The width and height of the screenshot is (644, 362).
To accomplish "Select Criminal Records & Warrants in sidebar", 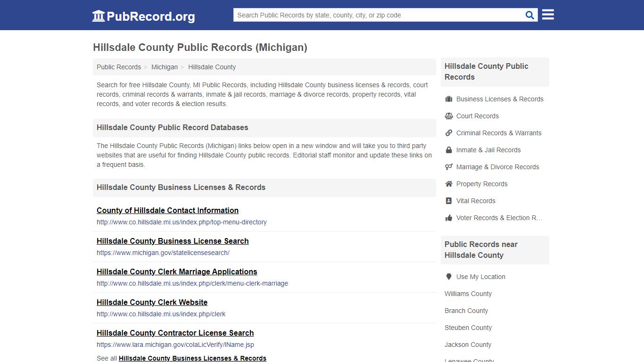I will tap(499, 133).
